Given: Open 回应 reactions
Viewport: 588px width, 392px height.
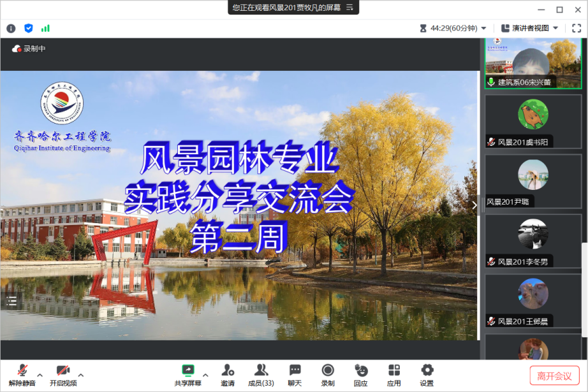Looking at the screenshot, I should [x=361, y=375].
